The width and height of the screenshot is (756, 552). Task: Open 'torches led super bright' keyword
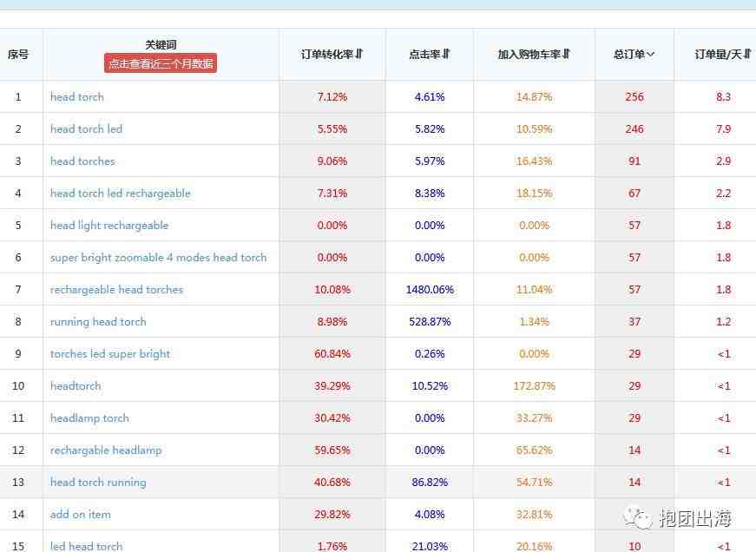coord(110,354)
